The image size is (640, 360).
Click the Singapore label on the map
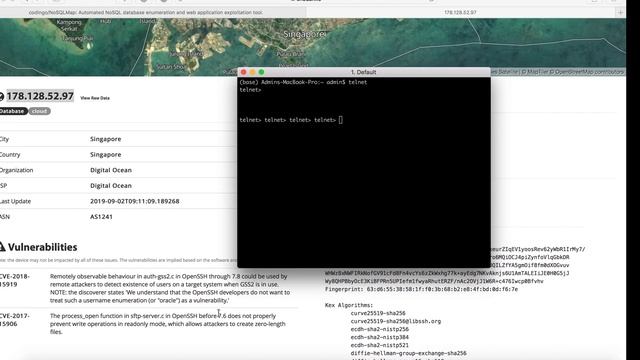[304, 34]
